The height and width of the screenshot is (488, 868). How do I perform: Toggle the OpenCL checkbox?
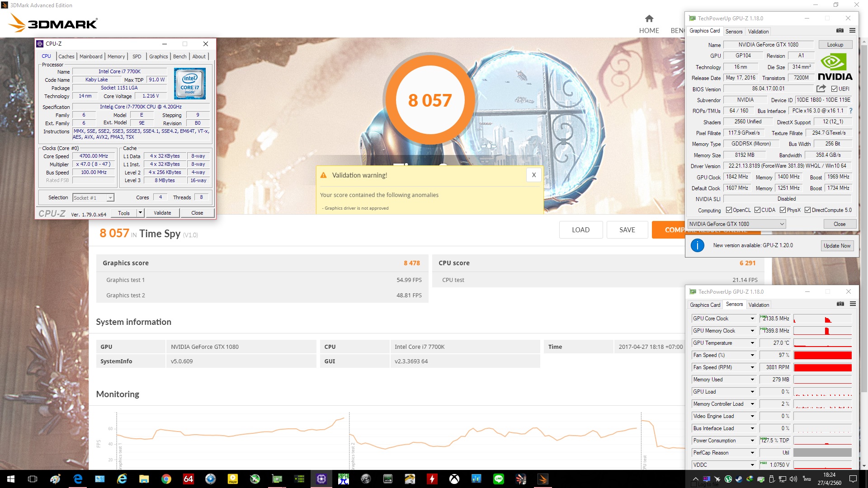point(729,210)
